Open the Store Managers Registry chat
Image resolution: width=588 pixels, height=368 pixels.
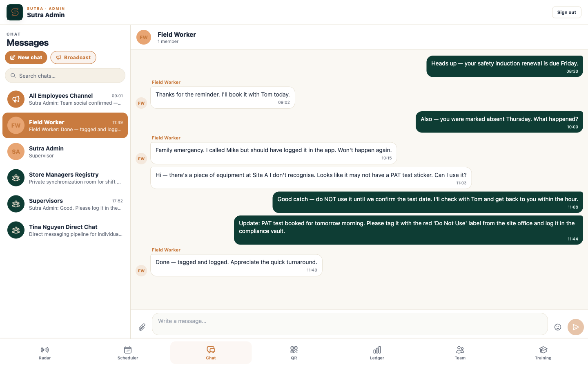(x=65, y=178)
